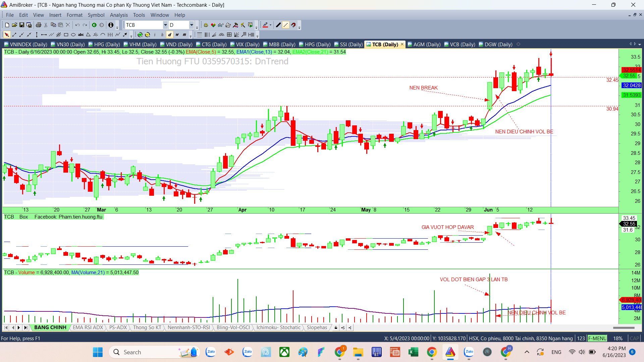The image size is (644, 362).
Task: Select the EMA RSI ADX sheet tab
Action: tap(88, 327)
